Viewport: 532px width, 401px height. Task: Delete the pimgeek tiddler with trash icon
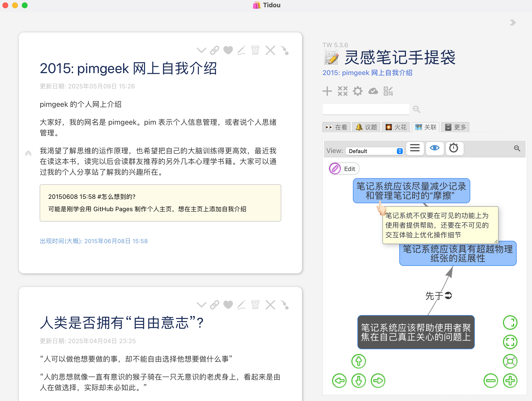(x=255, y=50)
